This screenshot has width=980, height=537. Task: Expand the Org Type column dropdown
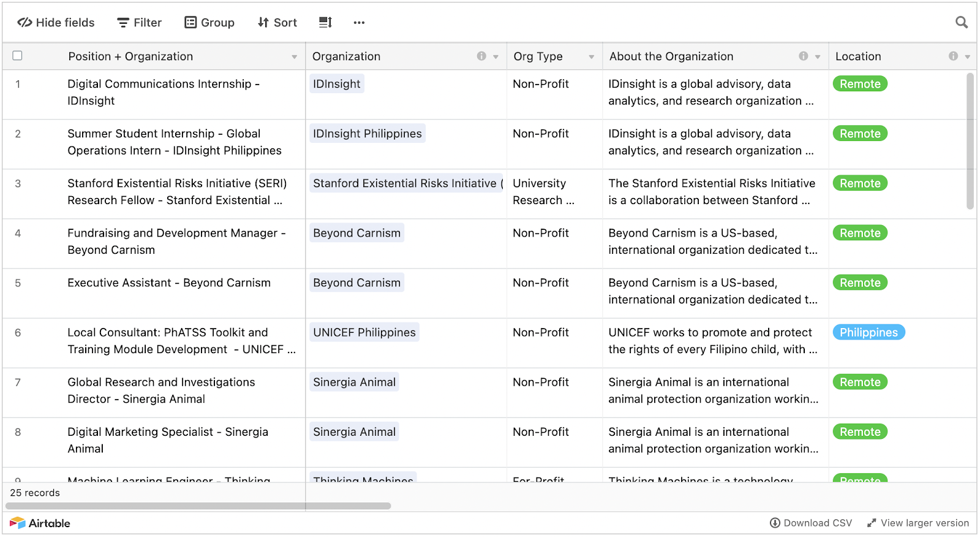pyautogui.click(x=592, y=57)
